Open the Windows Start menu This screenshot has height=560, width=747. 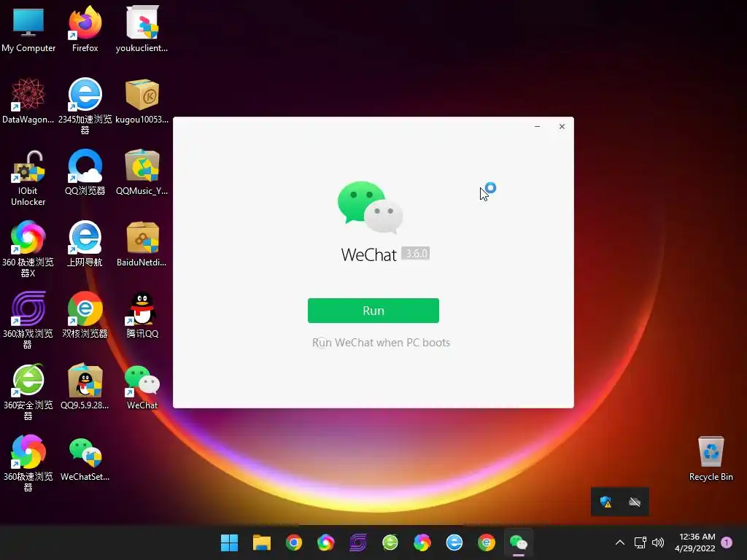pos(229,542)
